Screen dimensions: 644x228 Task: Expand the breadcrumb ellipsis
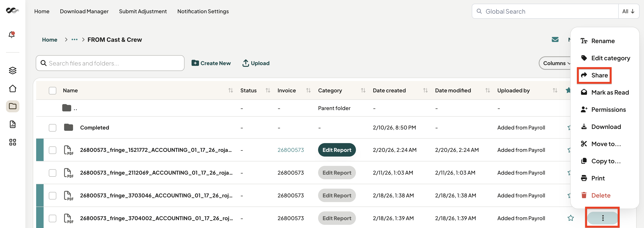coord(75,40)
